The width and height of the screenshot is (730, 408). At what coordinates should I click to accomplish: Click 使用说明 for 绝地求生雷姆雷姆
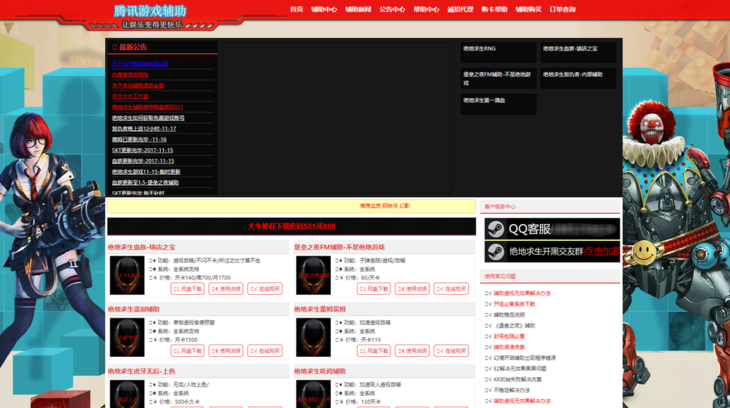click(412, 351)
